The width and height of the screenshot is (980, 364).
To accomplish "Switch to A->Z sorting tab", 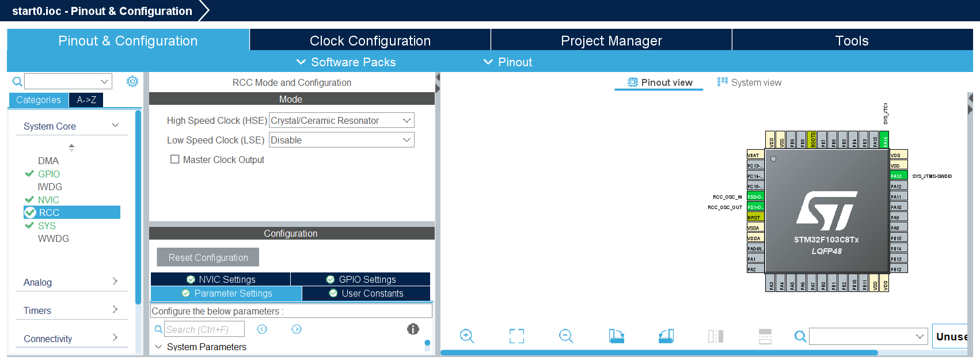I will click(x=86, y=100).
